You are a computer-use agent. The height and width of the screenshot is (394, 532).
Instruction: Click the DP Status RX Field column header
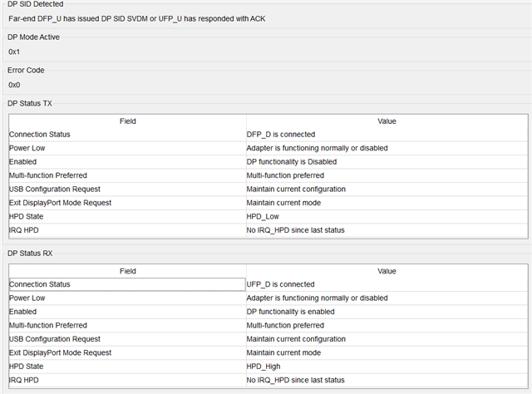127,271
